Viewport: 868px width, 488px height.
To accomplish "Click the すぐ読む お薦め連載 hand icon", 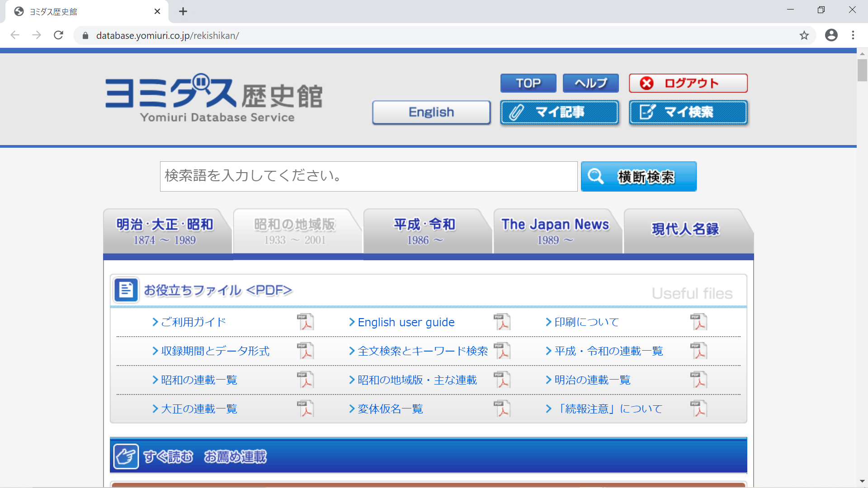I will (126, 456).
